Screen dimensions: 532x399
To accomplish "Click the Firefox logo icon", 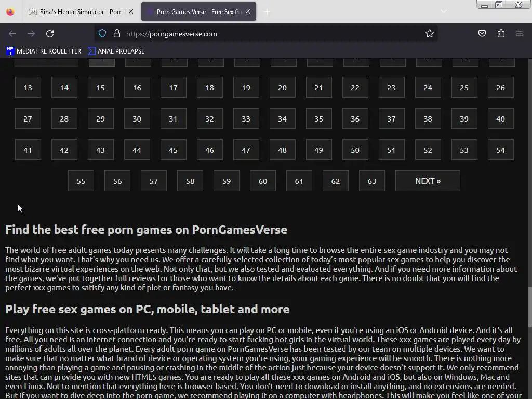I will tap(10, 11).
